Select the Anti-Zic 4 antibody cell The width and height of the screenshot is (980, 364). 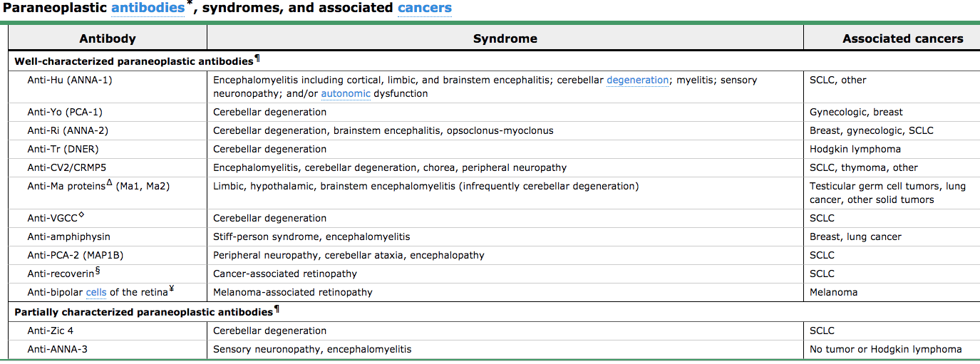(x=50, y=331)
